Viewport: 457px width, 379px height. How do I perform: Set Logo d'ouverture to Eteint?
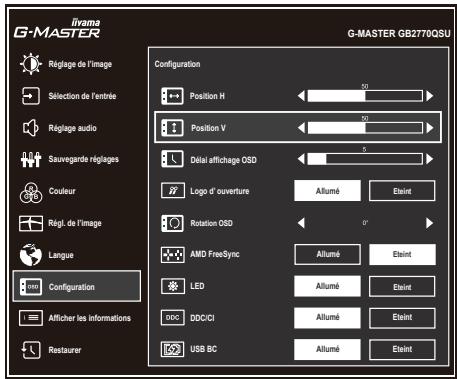402,191
